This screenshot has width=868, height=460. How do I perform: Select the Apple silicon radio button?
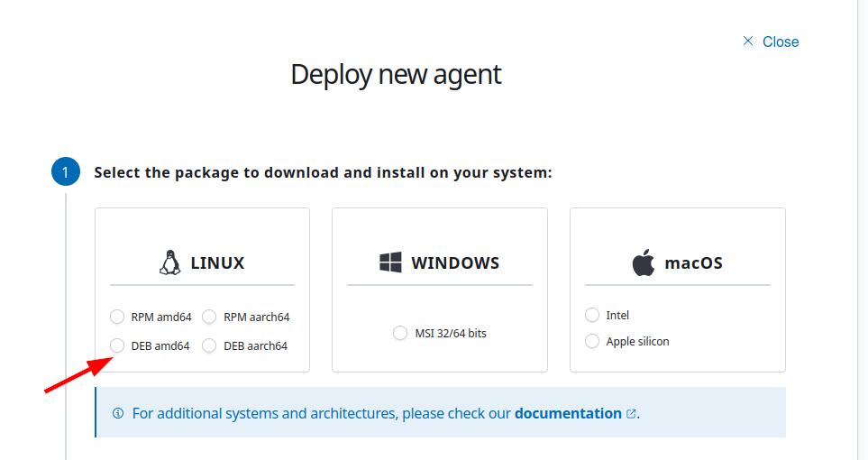[x=592, y=341]
